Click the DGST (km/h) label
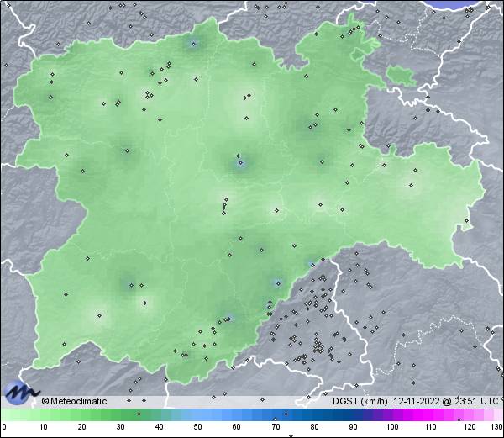504x438 pixels. click(360, 401)
